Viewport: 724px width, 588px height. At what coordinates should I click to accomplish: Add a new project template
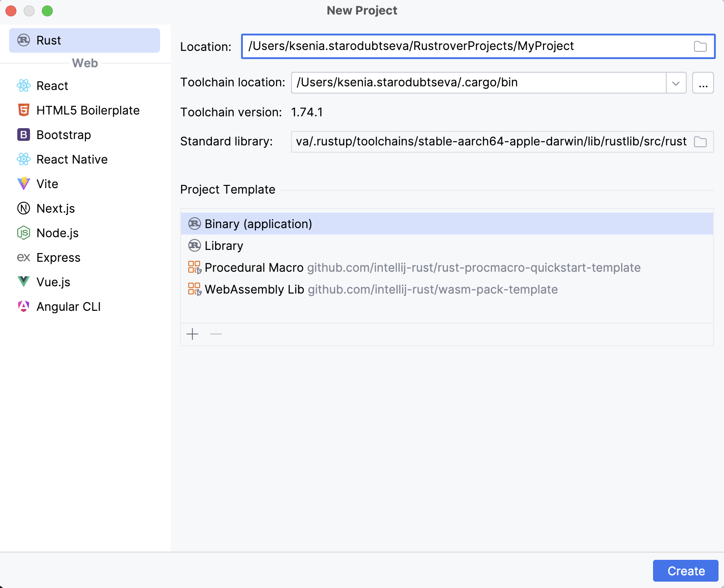pyautogui.click(x=192, y=334)
